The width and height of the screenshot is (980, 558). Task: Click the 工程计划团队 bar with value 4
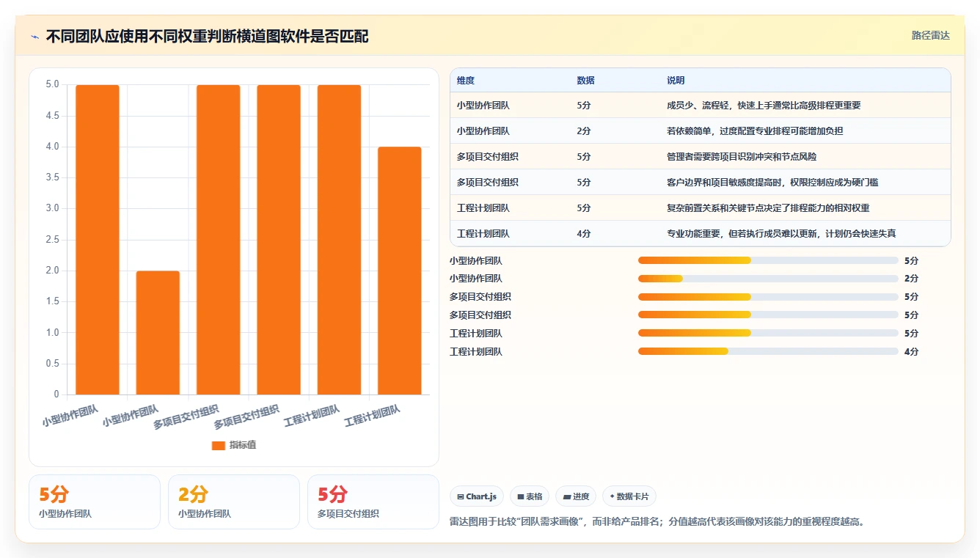(x=400, y=271)
